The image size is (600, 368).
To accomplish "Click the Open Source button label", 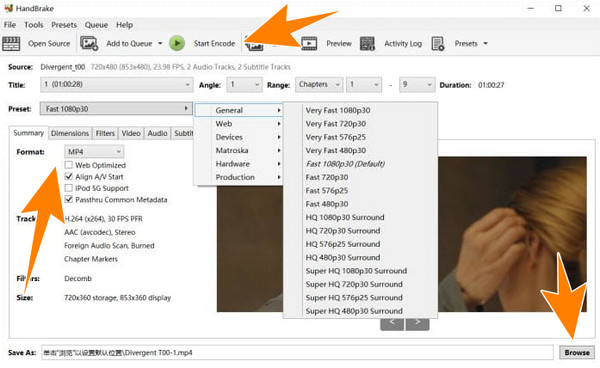I will 49,44.
